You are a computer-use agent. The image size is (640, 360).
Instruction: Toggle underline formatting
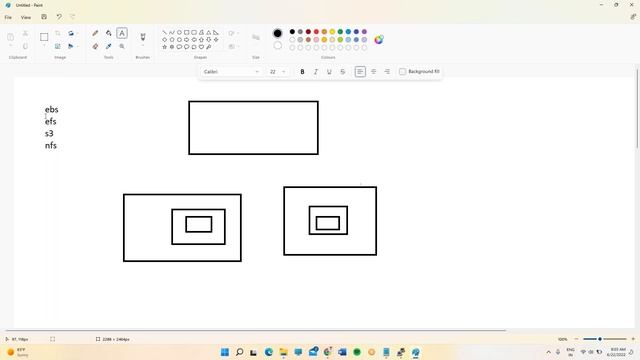(x=329, y=71)
